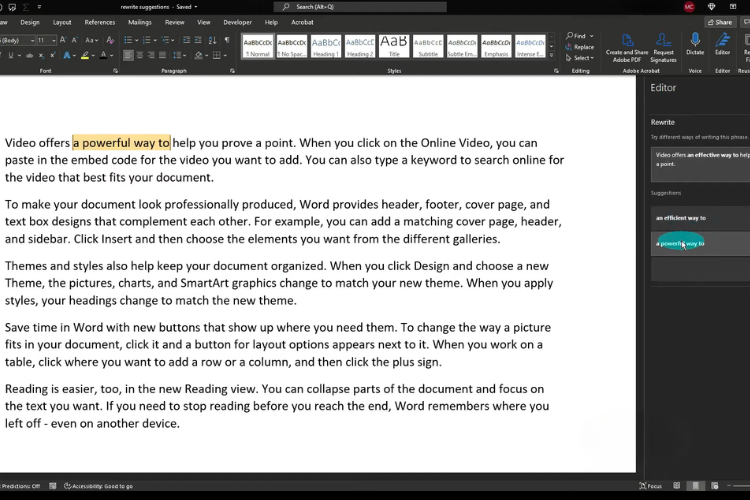Image resolution: width=750 pixels, height=500 pixels.
Task: Open Font dialog launcher
Action: pyautogui.click(x=115, y=71)
